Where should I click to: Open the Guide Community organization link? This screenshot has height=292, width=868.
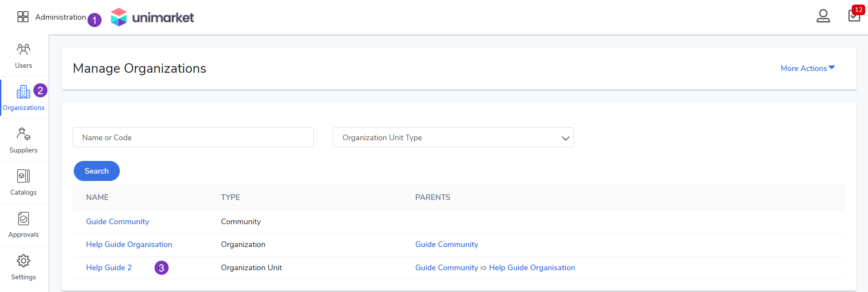[117, 222]
